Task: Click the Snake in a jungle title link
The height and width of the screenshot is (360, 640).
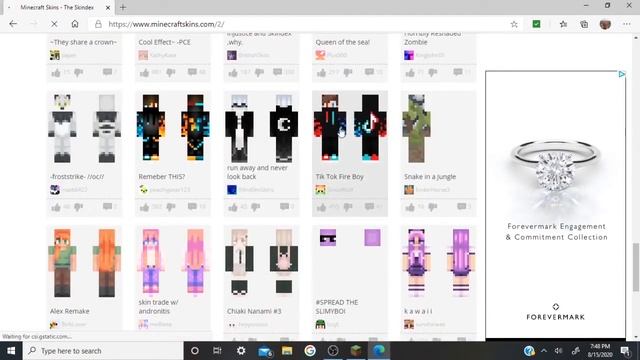Action: pyautogui.click(x=430, y=177)
